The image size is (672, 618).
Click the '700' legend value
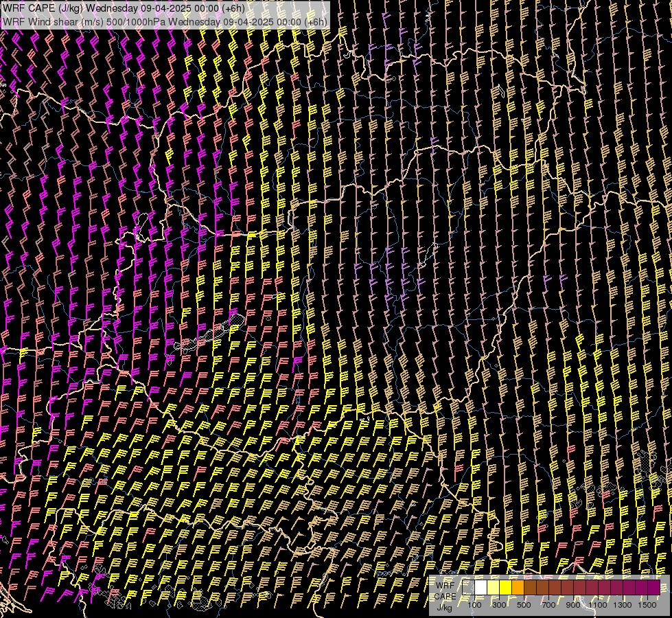coord(548,605)
